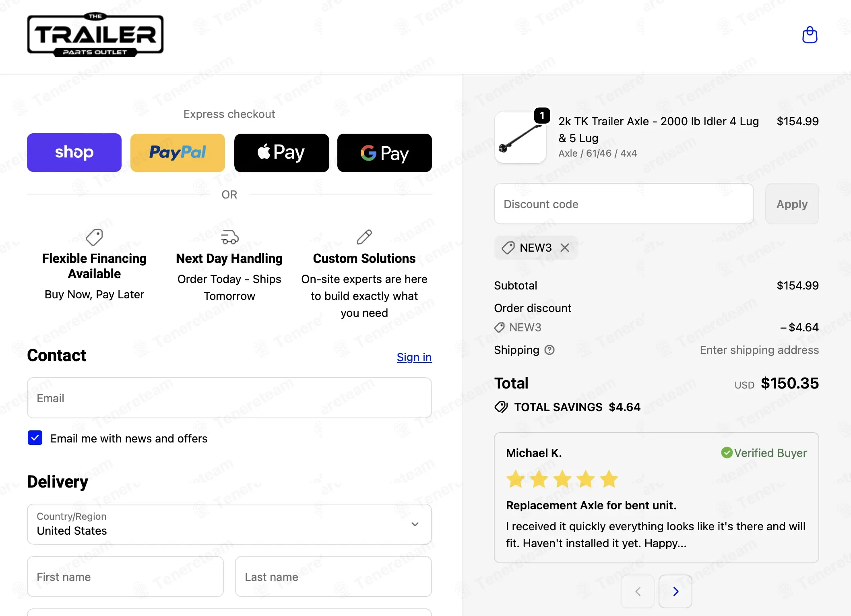Focus the Email input field
851x616 pixels.
[x=229, y=398]
